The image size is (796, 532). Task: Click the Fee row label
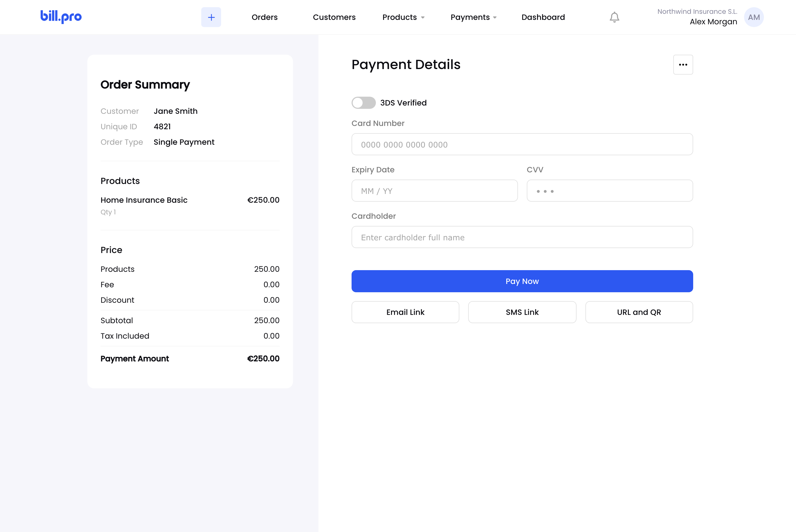[x=107, y=285]
